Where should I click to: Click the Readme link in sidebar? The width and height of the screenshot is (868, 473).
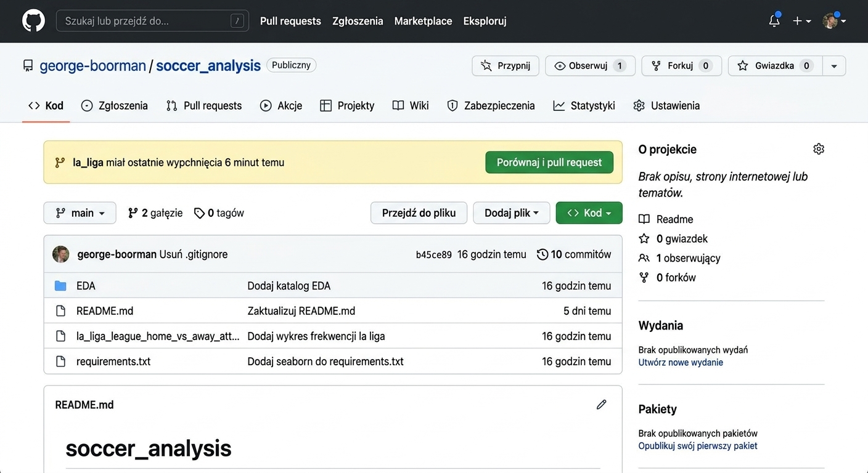pos(666,219)
